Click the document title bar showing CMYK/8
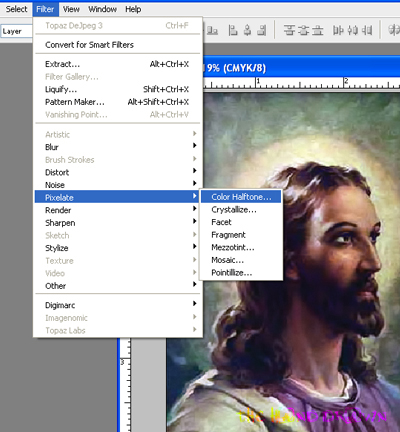The width and height of the screenshot is (400, 432). (301, 68)
